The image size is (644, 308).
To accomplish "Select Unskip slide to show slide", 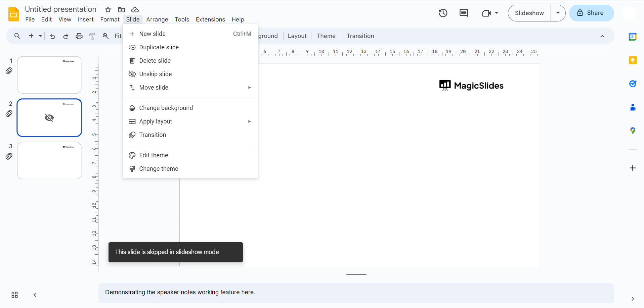I will pyautogui.click(x=155, y=74).
